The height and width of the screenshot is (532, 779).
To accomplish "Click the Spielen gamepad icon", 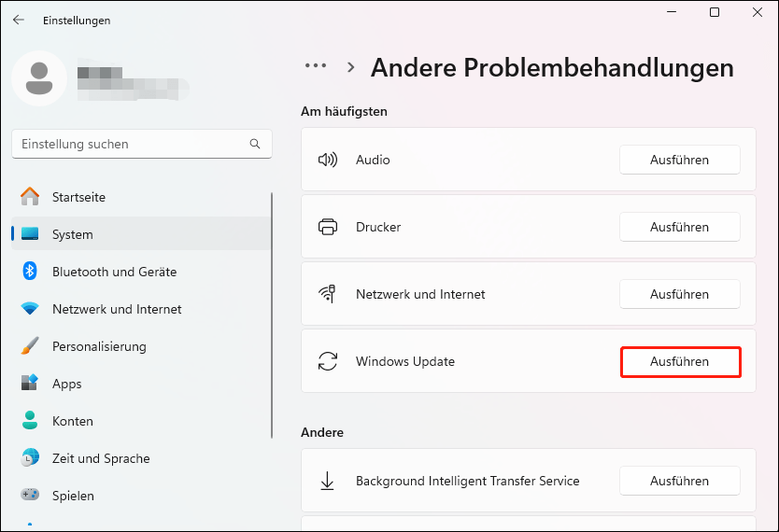I will [x=30, y=495].
